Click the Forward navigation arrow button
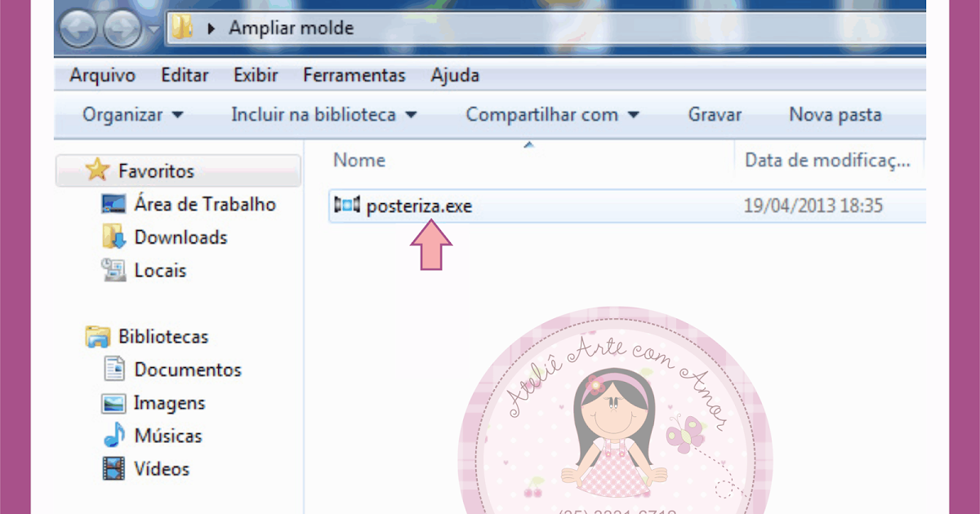Screen dimensions: 980x514 (122, 30)
